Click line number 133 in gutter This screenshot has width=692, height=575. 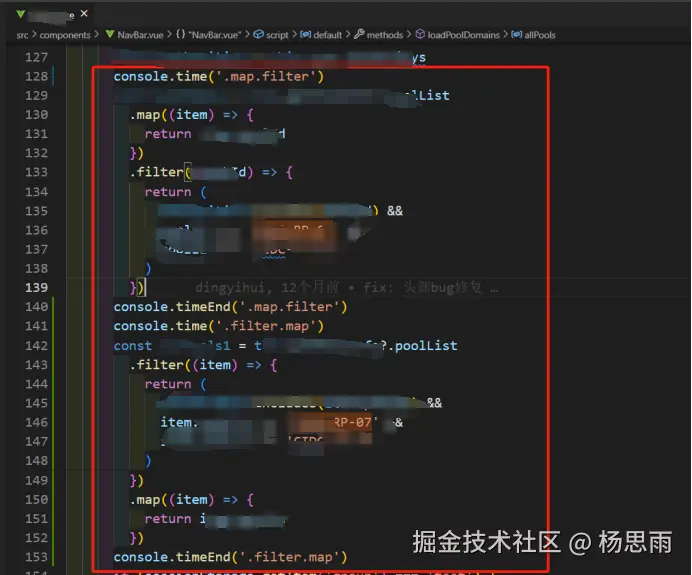click(x=37, y=172)
